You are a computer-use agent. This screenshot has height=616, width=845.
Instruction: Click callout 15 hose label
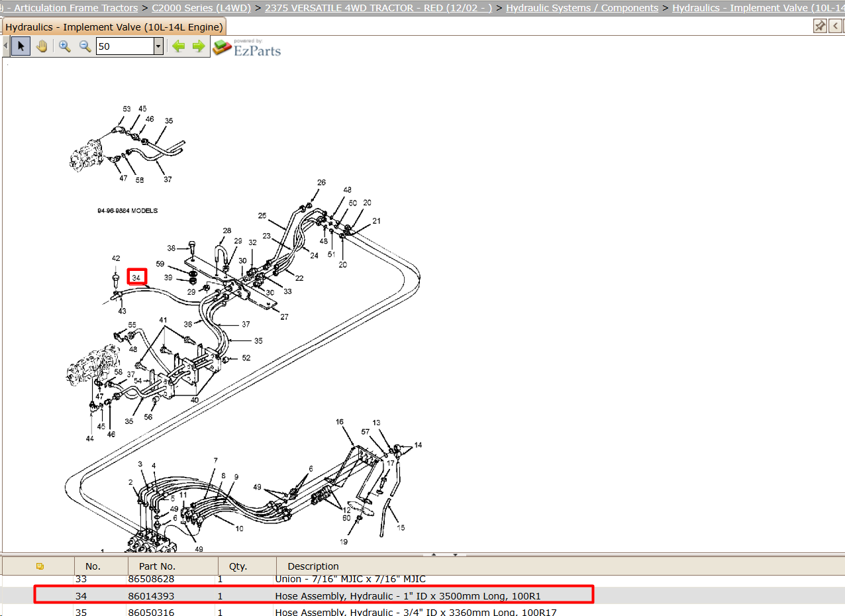pos(401,528)
